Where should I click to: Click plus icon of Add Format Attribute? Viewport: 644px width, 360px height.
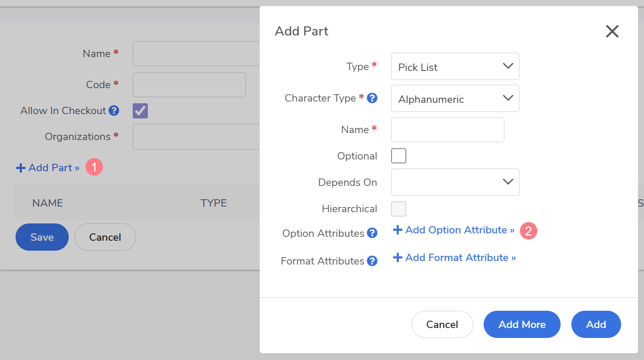coord(398,258)
